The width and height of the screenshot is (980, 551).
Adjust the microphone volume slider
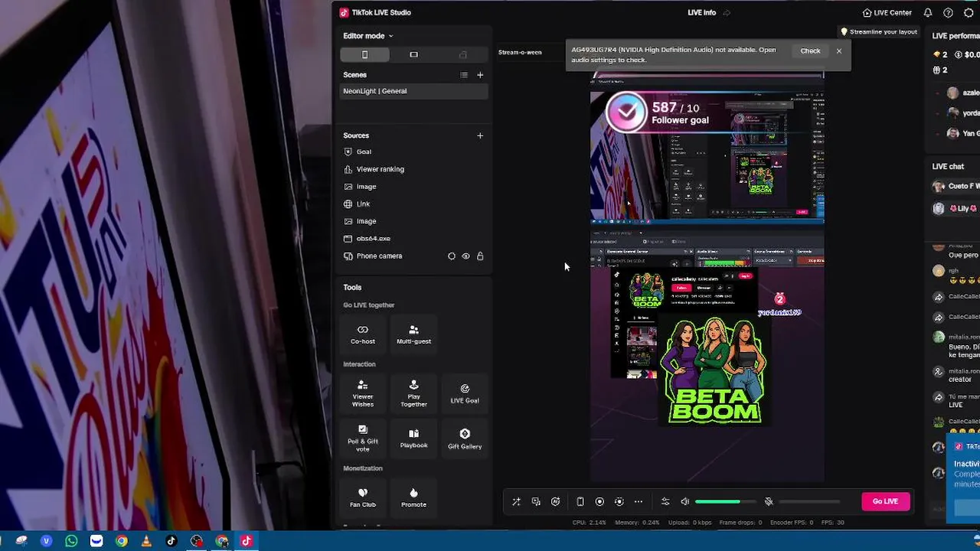click(x=808, y=502)
